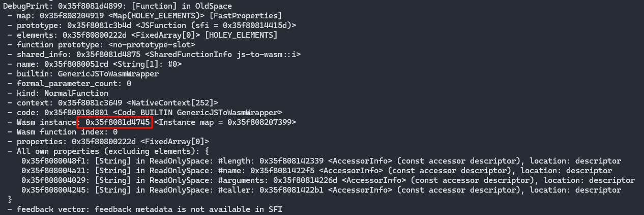The width and height of the screenshot is (644, 215).
Task: Click the name address 0x35f8080051cd
Action: [76, 64]
